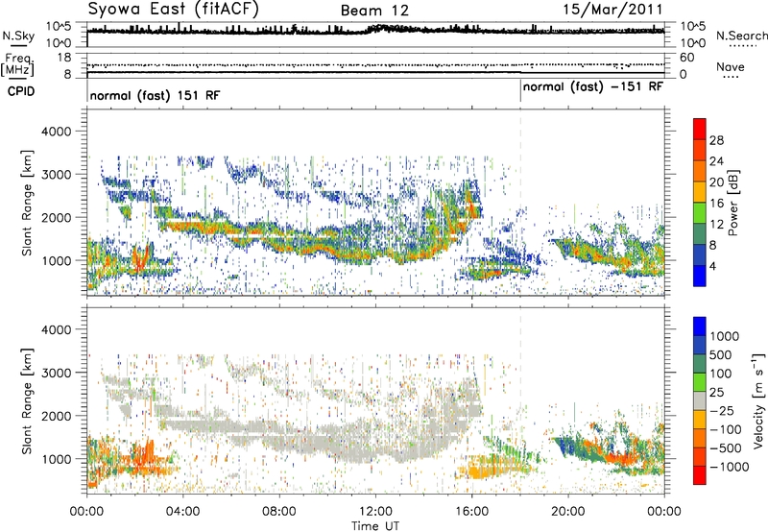
Task: Click the 'Syowa East (fitACF)' title
Action: tap(174, 10)
